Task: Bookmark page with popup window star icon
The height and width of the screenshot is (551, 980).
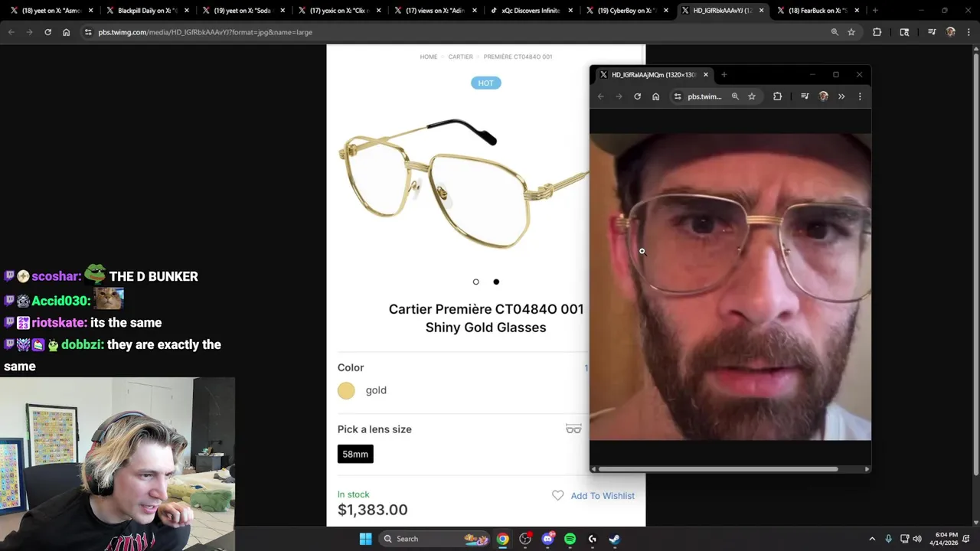Action: pyautogui.click(x=752, y=96)
